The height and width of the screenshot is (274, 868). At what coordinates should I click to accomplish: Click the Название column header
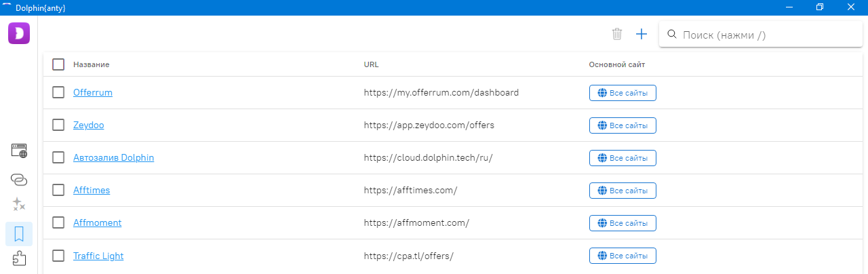92,64
